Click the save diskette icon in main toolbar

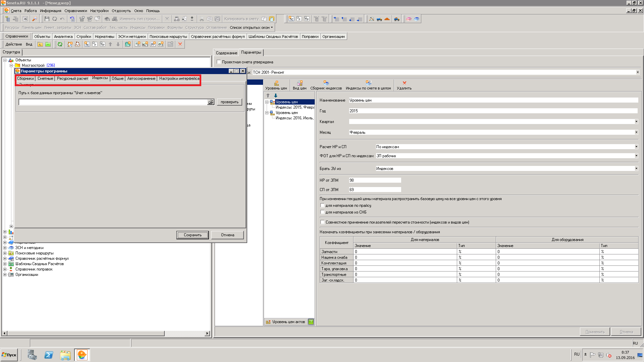click(x=47, y=19)
